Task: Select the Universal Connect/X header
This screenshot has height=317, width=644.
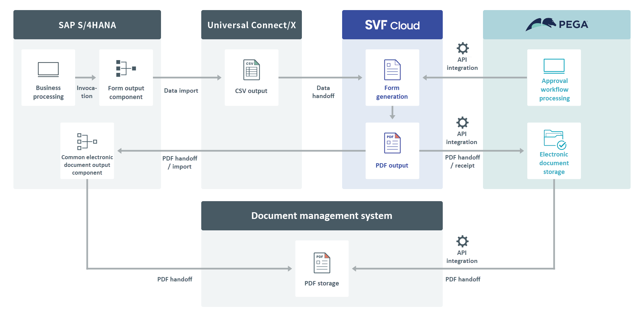Action: click(x=252, y=25)
